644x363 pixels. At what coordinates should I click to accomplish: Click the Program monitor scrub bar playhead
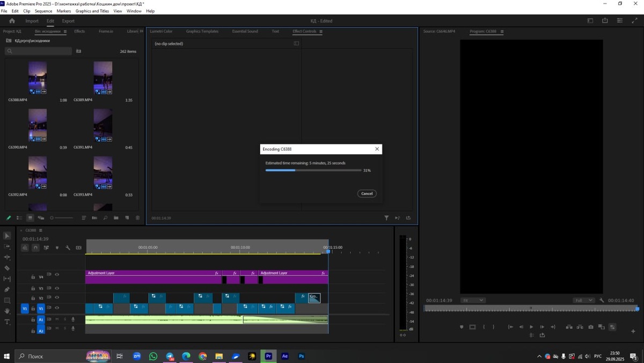click(637, 309)
